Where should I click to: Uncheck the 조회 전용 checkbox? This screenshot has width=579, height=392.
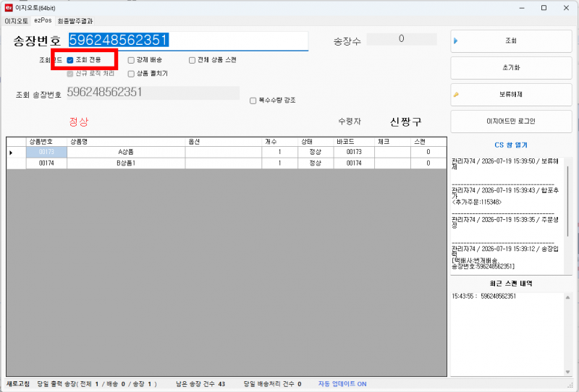point(70,60)
